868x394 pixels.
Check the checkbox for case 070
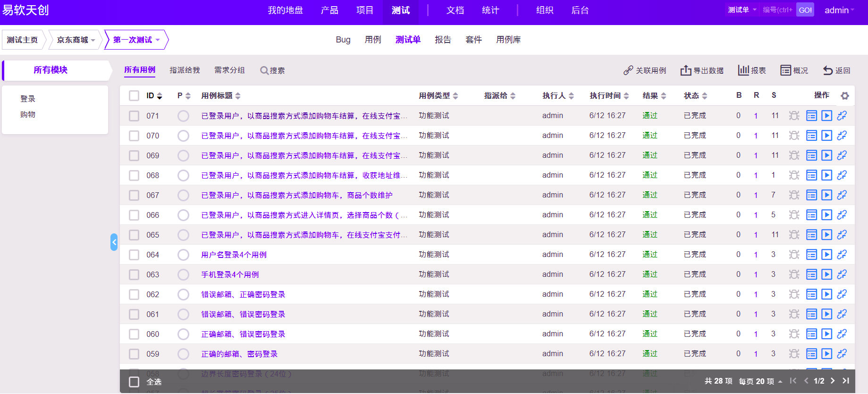coord(134,136)
